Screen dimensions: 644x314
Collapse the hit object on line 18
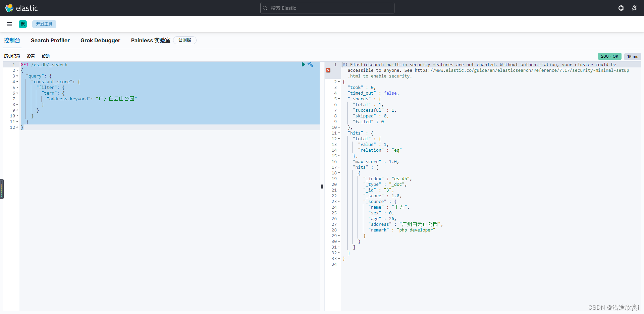tap(339, 173)
